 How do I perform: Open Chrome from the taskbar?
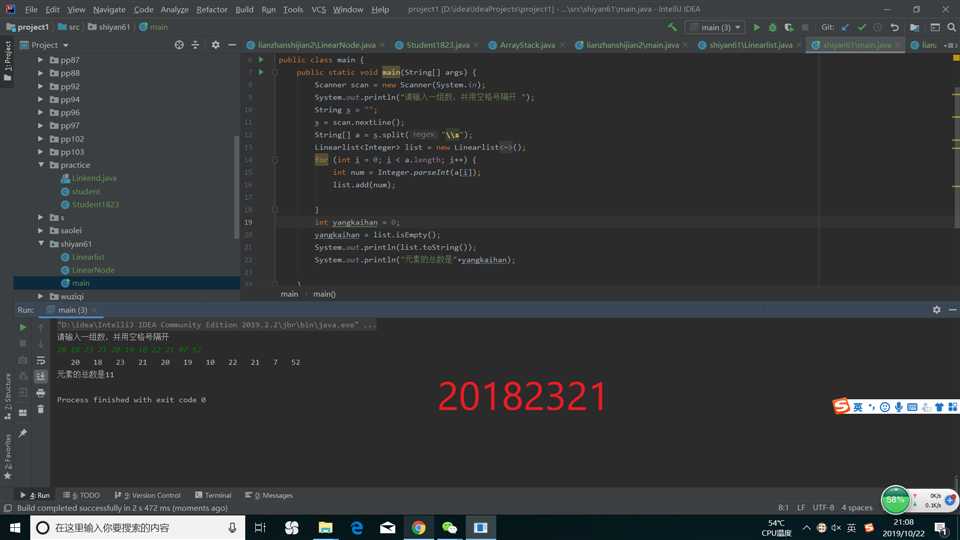tap(418, 527)
